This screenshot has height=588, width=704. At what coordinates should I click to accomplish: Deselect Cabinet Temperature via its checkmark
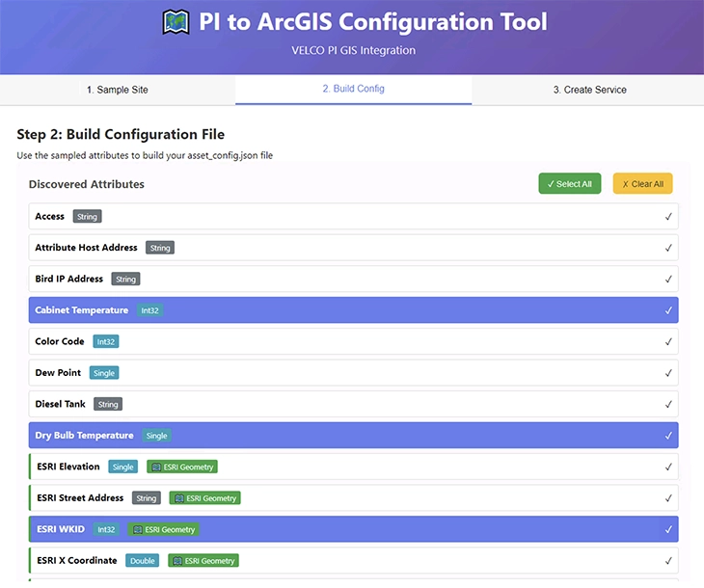tap(668, 310)
